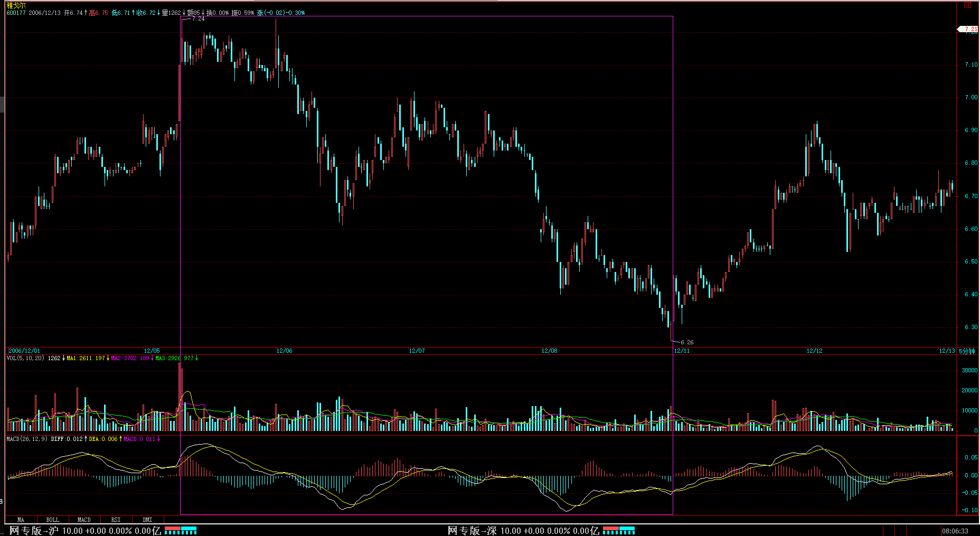Switch to the BOLL indicator tab
980x536 pixels.
coord(52,520)
